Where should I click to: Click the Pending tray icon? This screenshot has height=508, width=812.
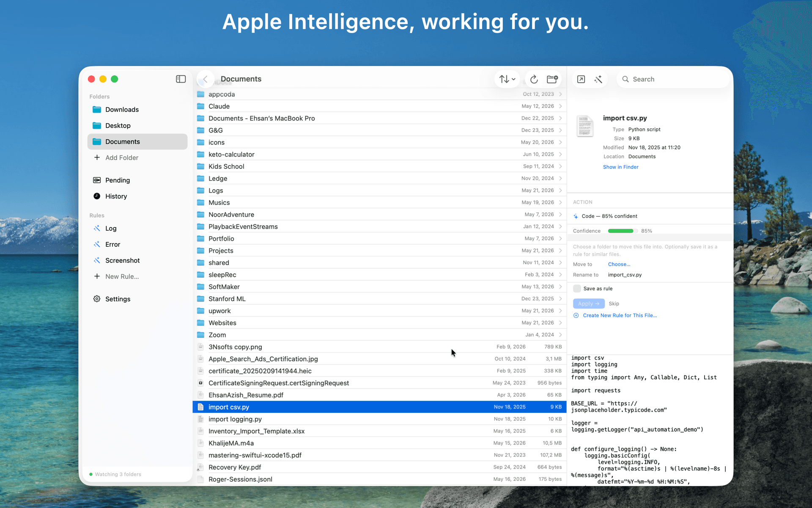click(97, 180)
